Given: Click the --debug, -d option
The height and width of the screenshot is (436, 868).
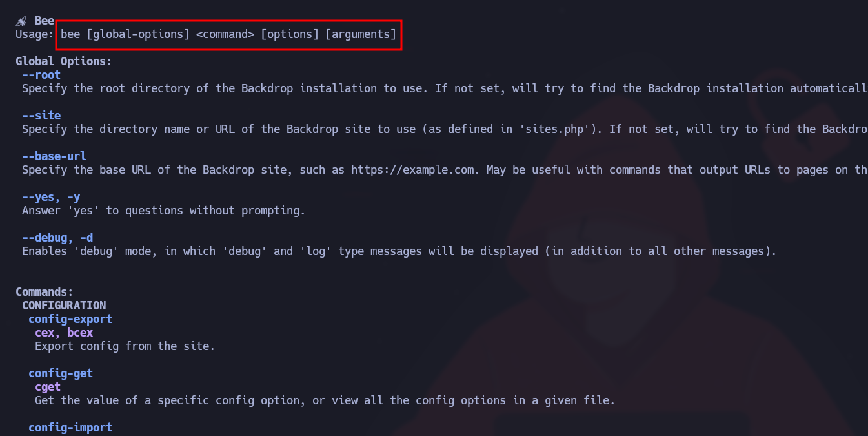Looking at the screenshot, I should [57, 238].
